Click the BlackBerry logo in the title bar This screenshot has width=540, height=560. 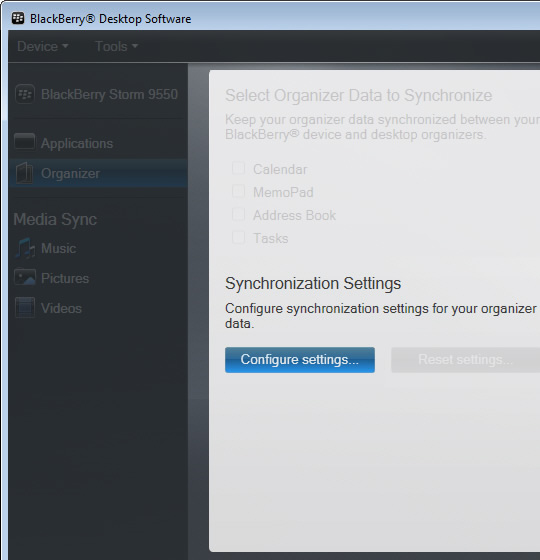[18, 18]
